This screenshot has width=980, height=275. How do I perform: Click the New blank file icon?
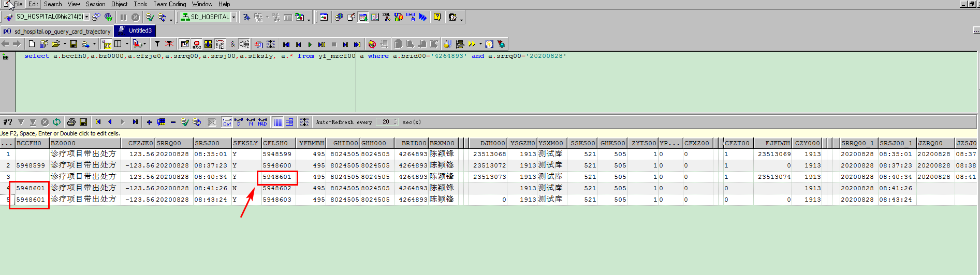[x=32, y=44]
